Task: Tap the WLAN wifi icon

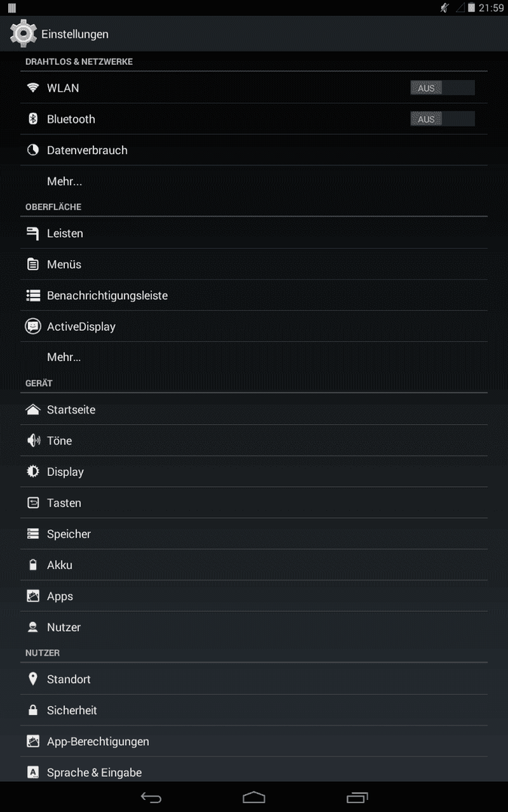Action: coord(32,87)
